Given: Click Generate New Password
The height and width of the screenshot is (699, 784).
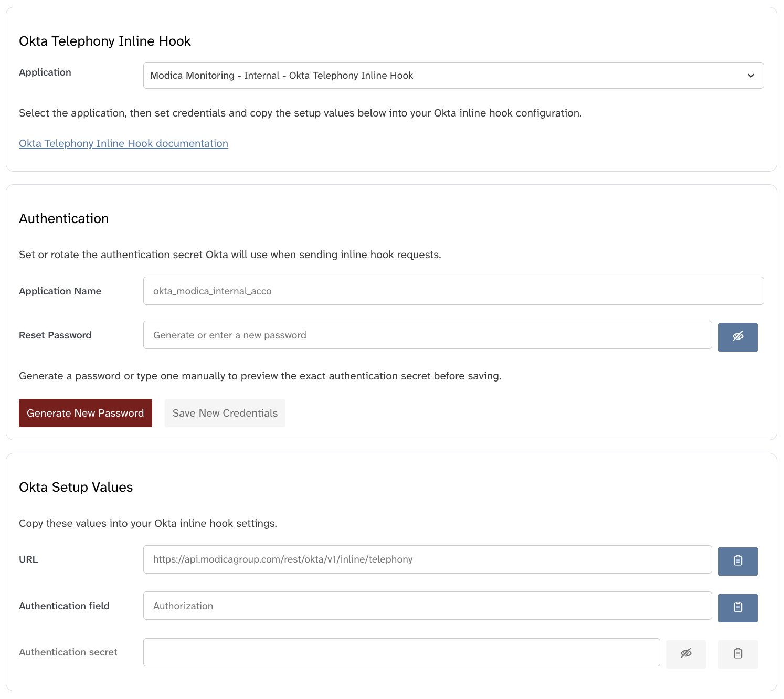Looking at the screenshot, I should [x=85, y=413].
